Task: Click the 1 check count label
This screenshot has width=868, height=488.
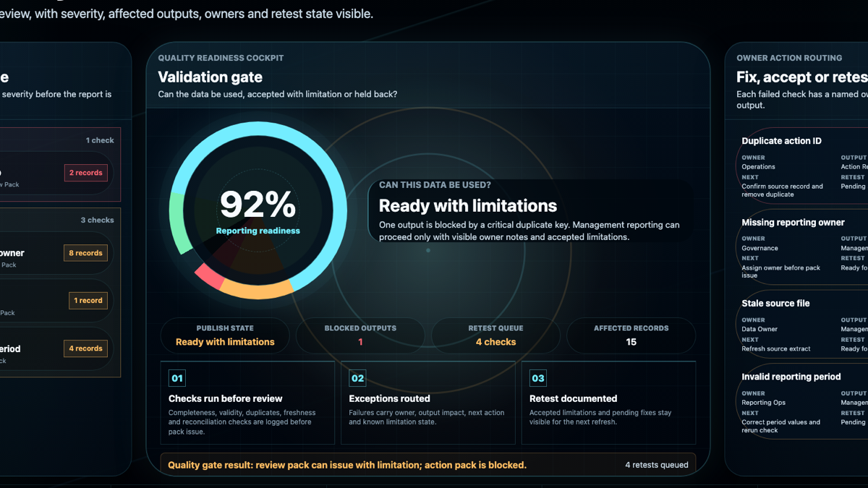Action: tap(100, 140)
